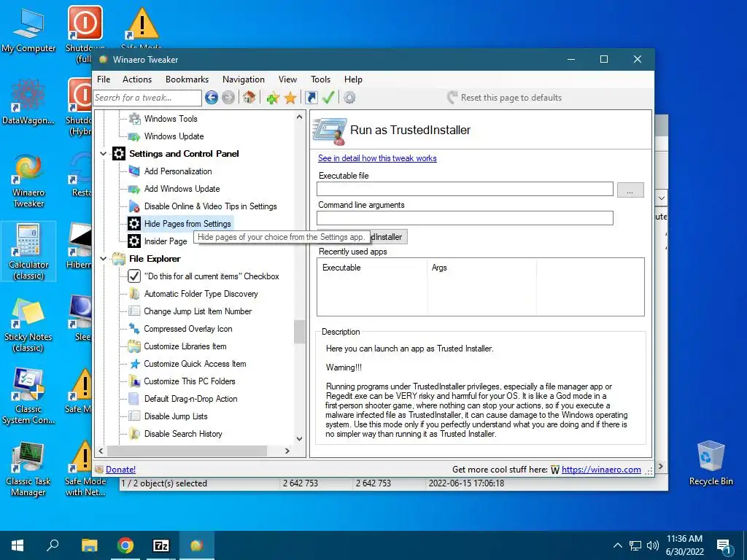Open File Explorer from taskbar

click(89, 545)
